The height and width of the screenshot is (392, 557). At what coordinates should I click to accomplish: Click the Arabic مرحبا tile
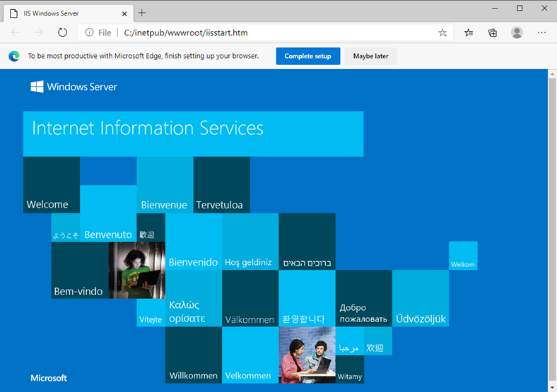tap(350, 341)
